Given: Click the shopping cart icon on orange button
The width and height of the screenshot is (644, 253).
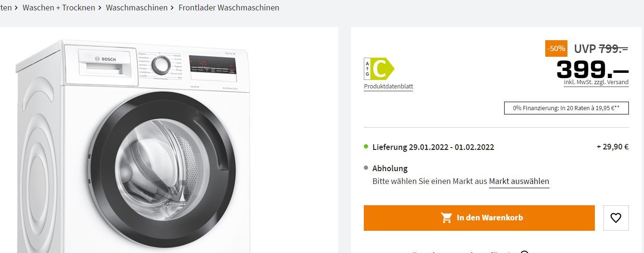Looking at the screenshot, I should point(446,218).
